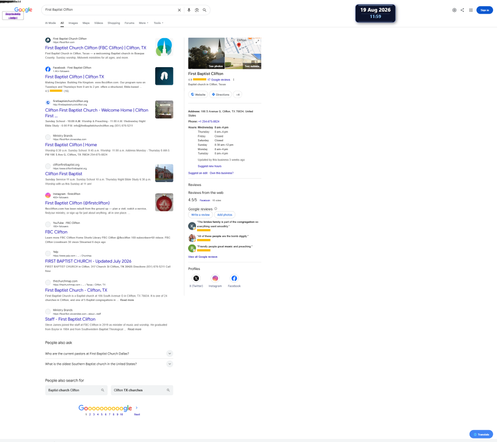Expand the map with the fullscreen arrow icon
The width and height of the screenshot is (500, 442).
point(257,41)
